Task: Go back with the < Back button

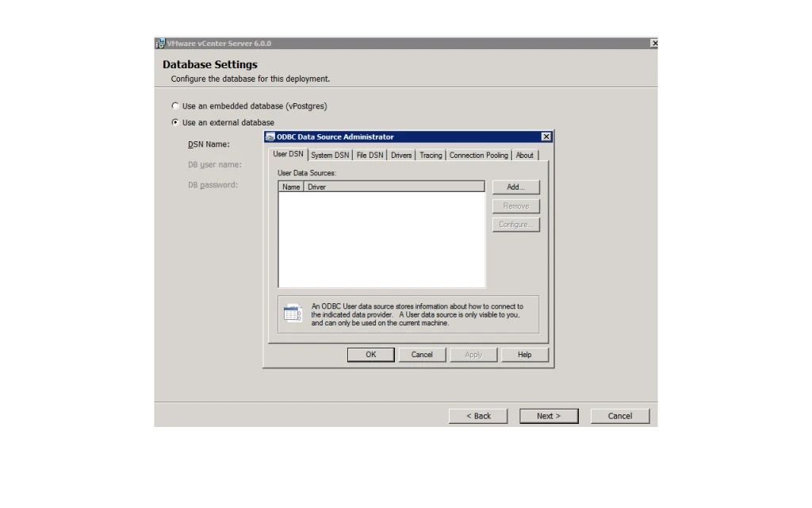Action: [478, 416]
